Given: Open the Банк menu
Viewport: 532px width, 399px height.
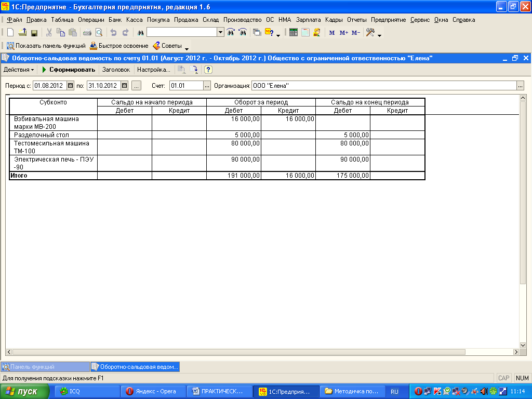Looking at the screenshot, I should click(115, 20).
